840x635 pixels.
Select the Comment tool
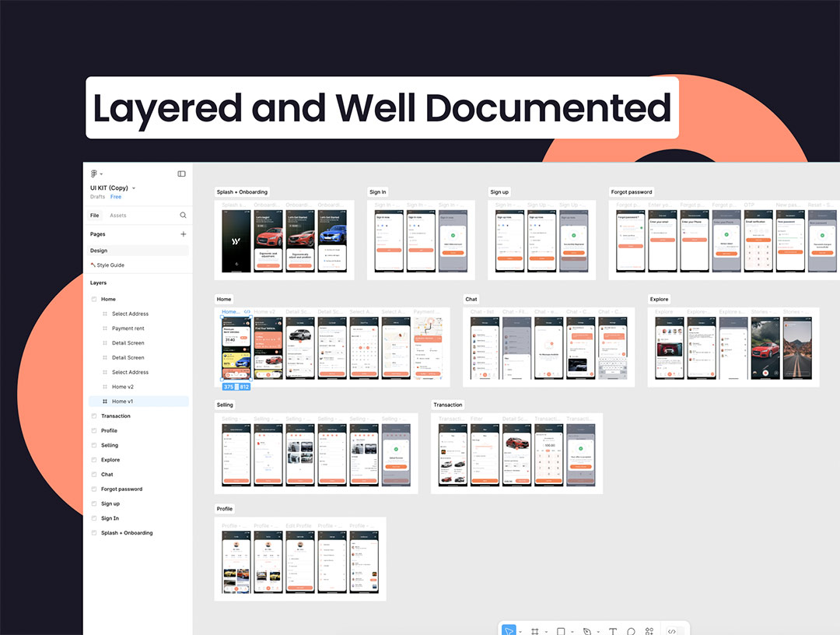[631, 631]
